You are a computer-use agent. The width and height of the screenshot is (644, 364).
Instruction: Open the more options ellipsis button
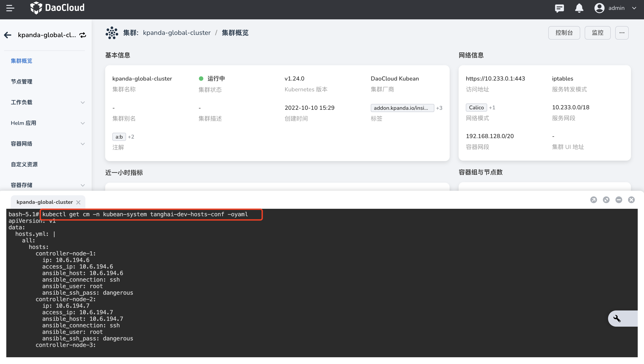pyautogui.click(x=622, y=33)
